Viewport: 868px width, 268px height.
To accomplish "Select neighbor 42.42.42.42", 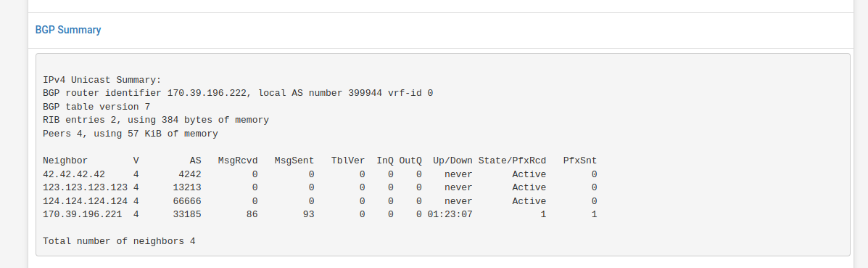I will 74,174.
